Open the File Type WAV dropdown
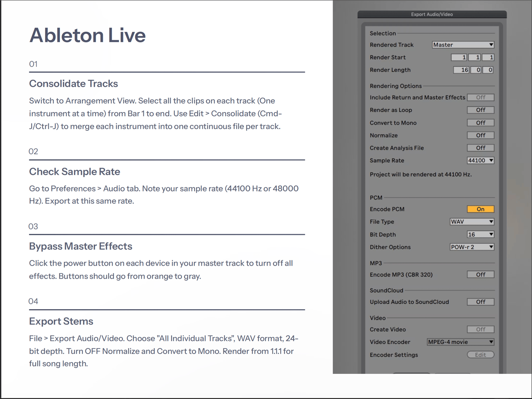Image resolution: width=532 pixels, height=399 pixels. (472, 222)
